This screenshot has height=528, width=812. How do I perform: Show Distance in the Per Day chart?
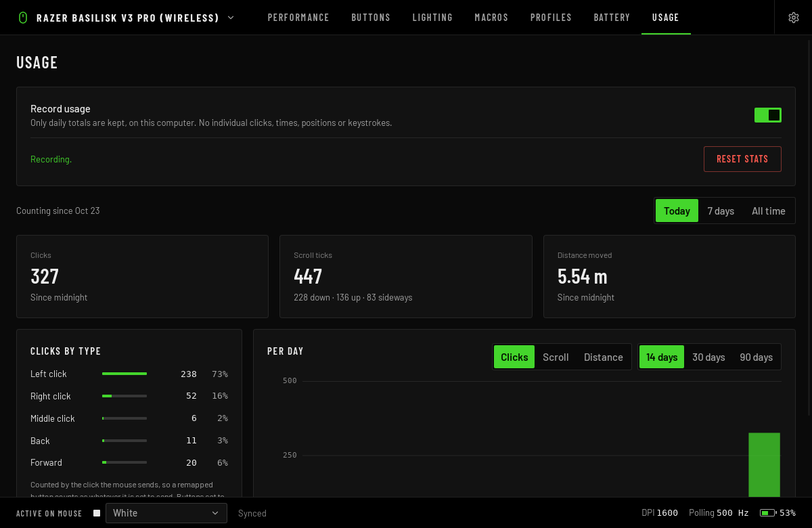(604, 357)
